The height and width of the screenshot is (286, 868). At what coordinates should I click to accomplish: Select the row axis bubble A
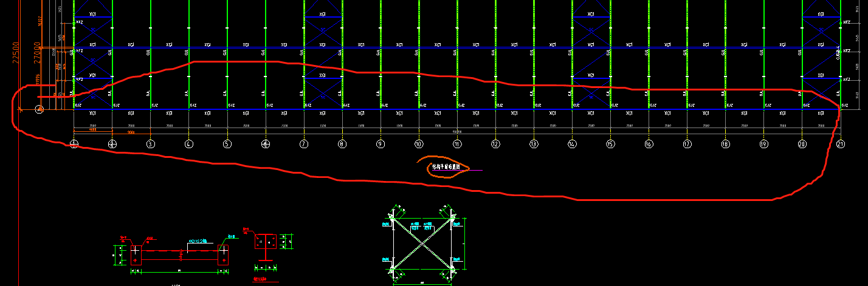tap(40, 109)
